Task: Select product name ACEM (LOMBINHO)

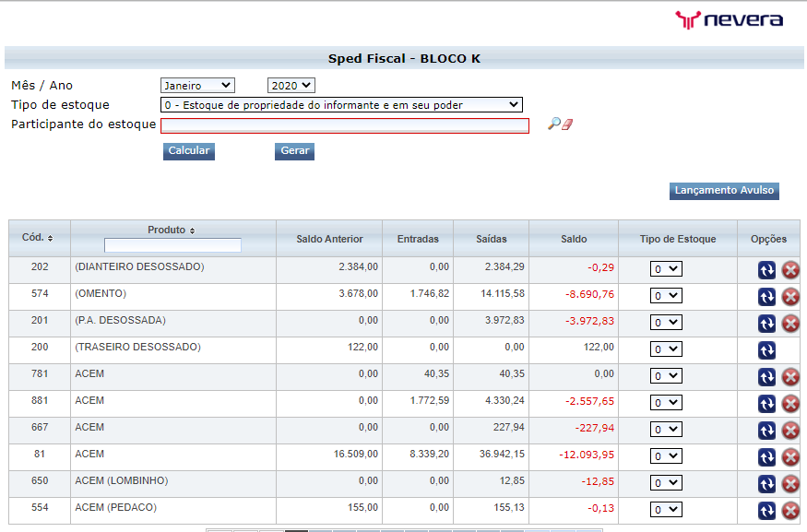Action: point(122,480)
